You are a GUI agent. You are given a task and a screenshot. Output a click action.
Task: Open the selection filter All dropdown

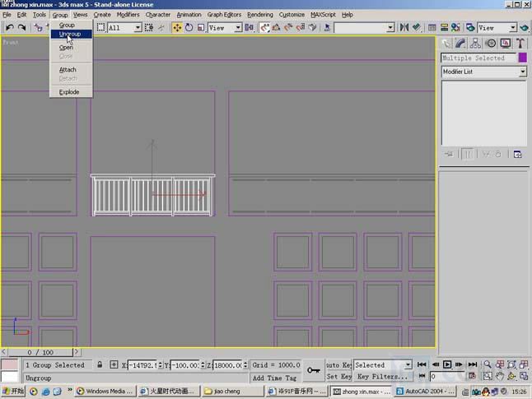pyautogui.click(x=138, y=28)
